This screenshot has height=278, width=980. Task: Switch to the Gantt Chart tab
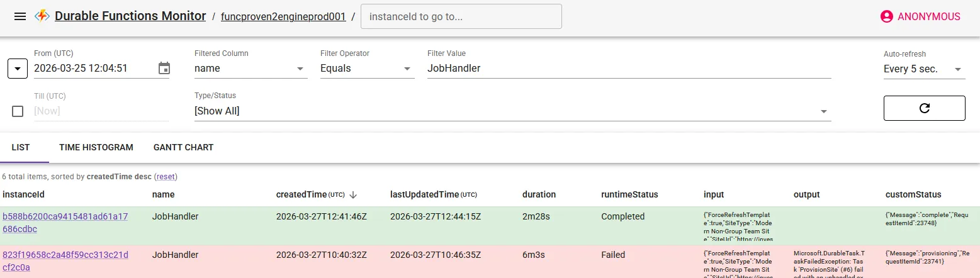coord(183,147)
